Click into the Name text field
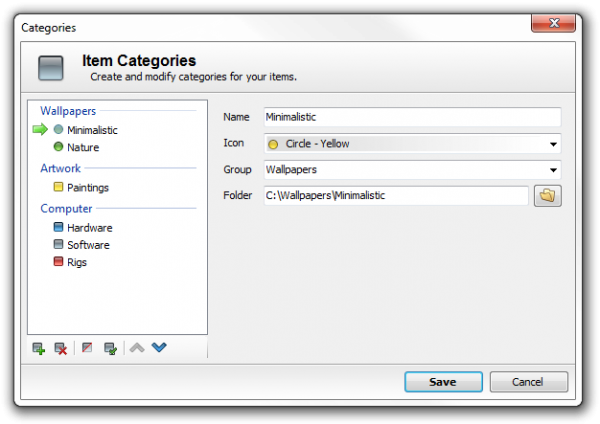Screen dimensions: 600x424 (x=411, y=117)
